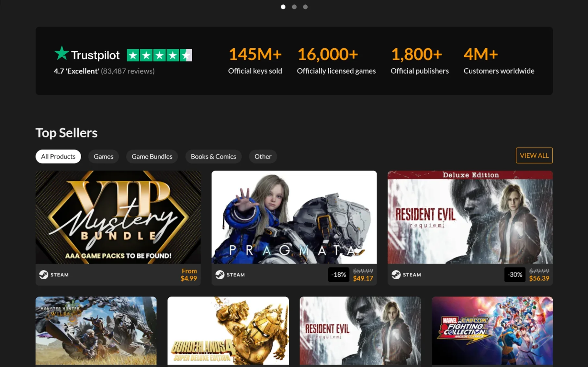This screenshot has height=367, width=588.
Task: Open the VIP Mystery Bundle thumbnail
Action: [x=118, y=217]
